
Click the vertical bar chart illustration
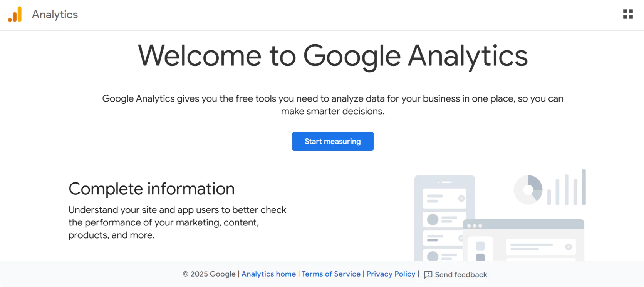tap(566, 188)
